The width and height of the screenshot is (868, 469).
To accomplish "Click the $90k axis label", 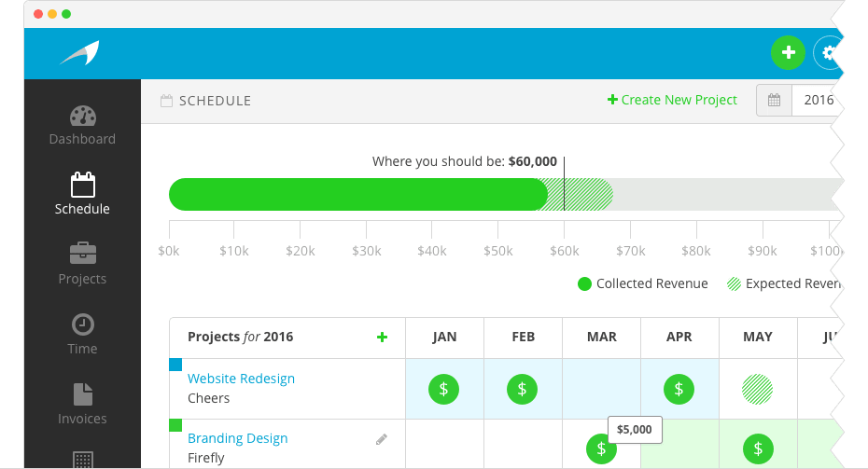I will click(763, 251).
